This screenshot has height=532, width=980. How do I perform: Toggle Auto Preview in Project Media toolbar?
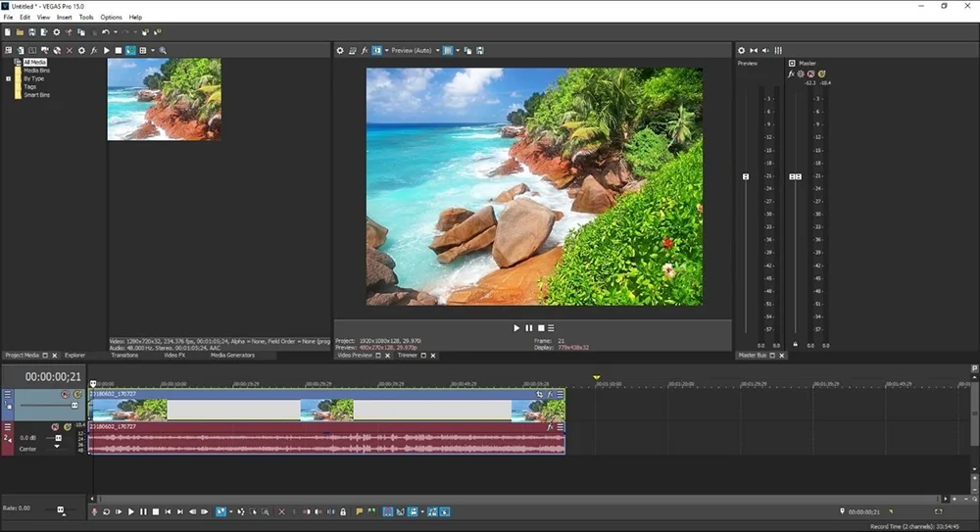coord(130,51)
